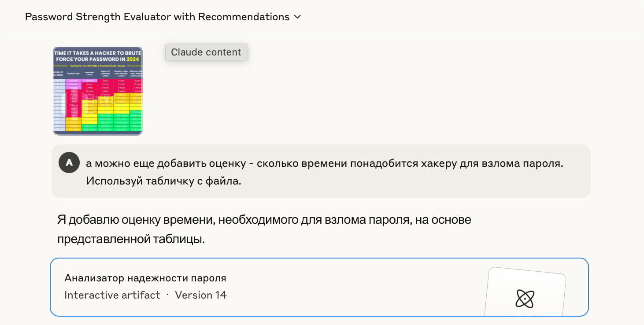Open the atom-shaped artifact icon

coord(525,299)
